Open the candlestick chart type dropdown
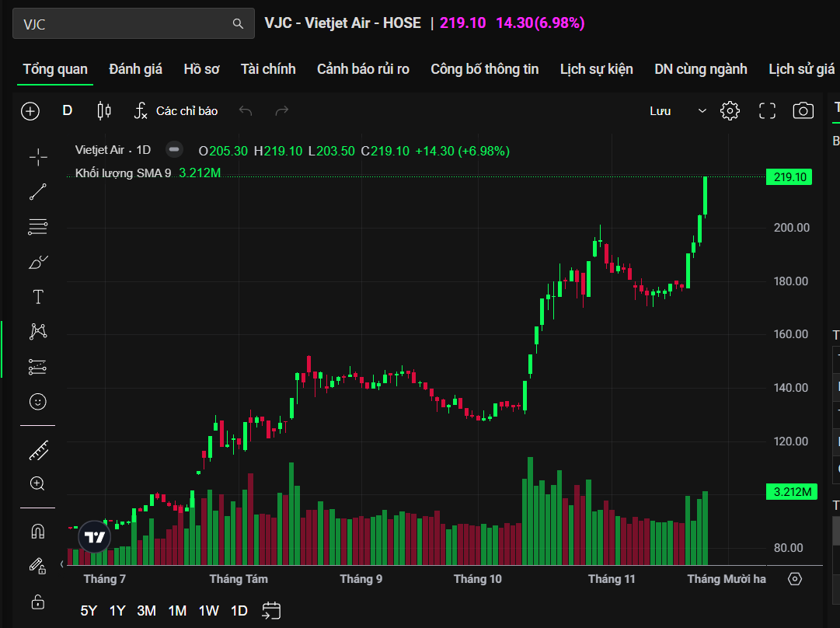Screen dimensions: 840x628 (x=104, y=111)
